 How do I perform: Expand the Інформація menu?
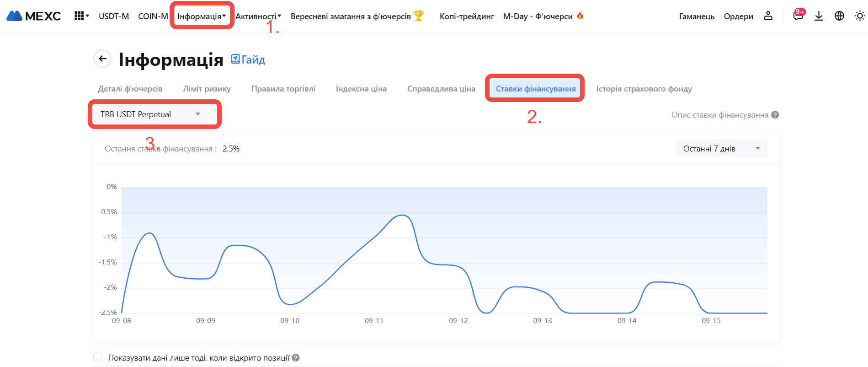[202, 16]
